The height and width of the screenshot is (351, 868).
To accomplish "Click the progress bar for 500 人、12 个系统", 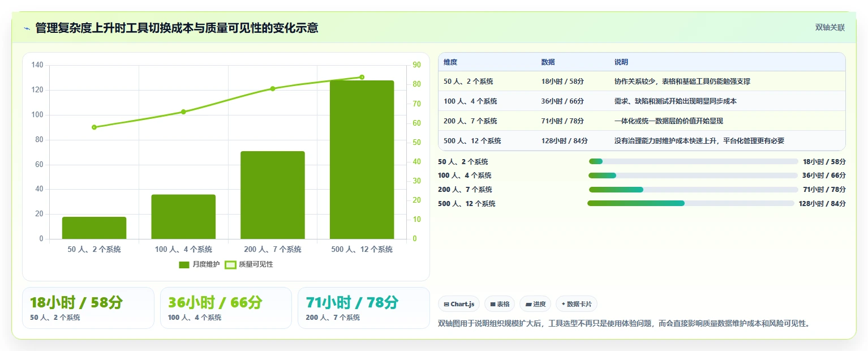I will pyautogui.click(x=691, y=203).
